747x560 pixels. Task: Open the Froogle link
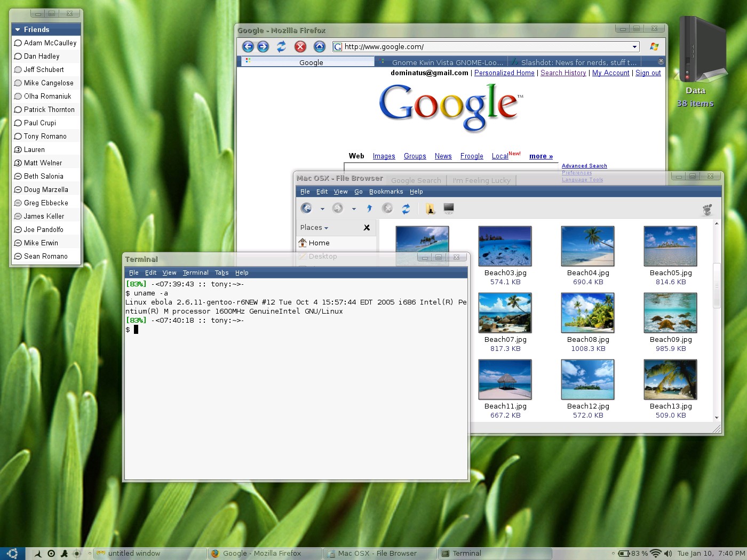(x=472, y=156)
